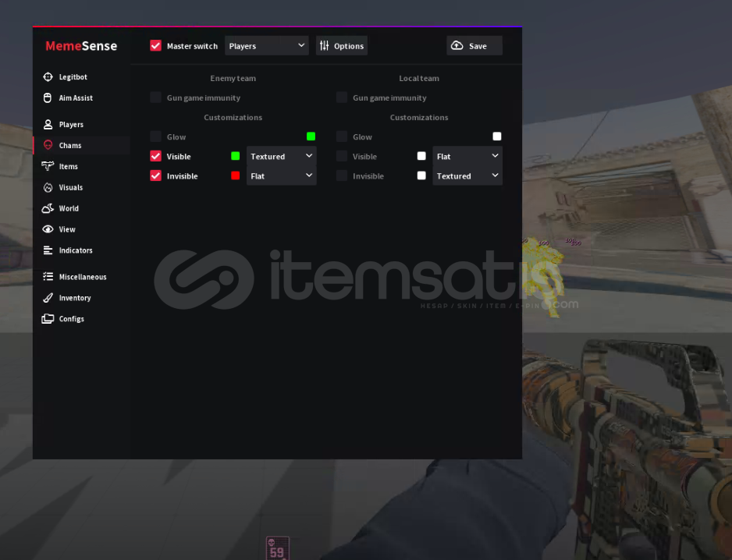
Task: Click the Visuals icon in sidebar
Action: pyautogui.click(x=48, y=188)
